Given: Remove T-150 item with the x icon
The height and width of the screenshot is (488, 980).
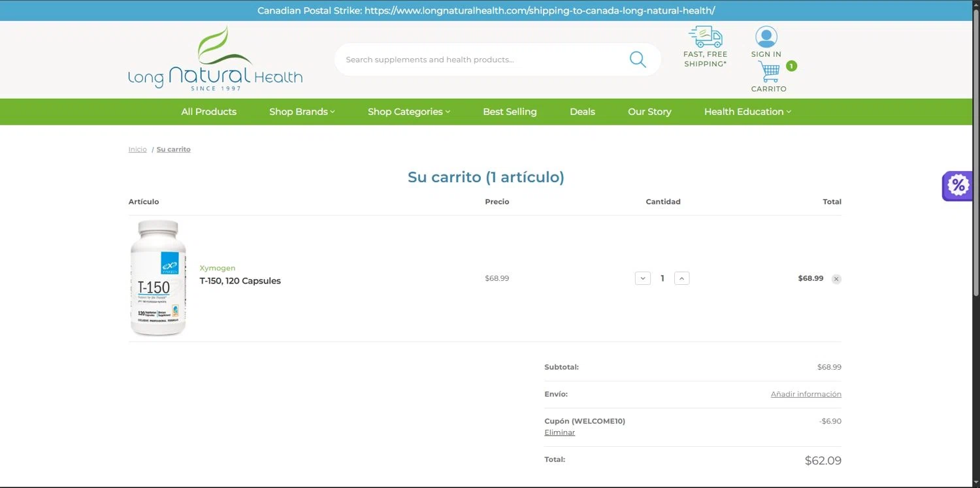Looking at the screenshot, I should point(836,279).
